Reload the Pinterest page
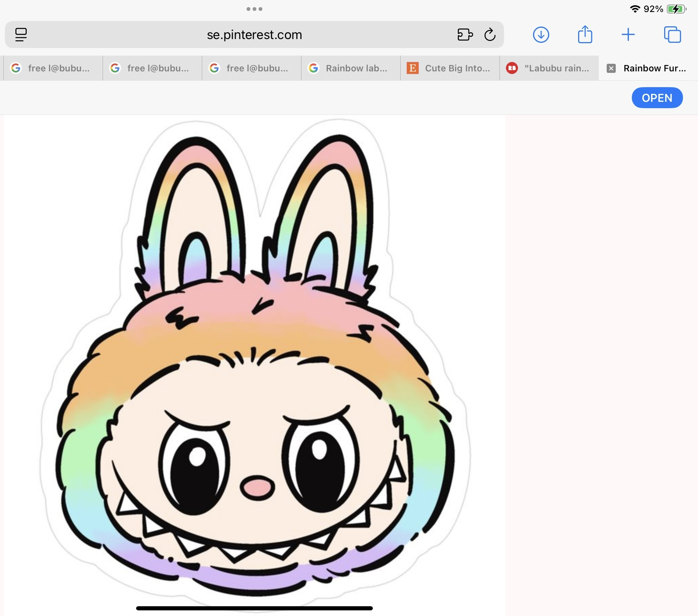The width and height of the screenshot is (698, 616). point(490,35)
